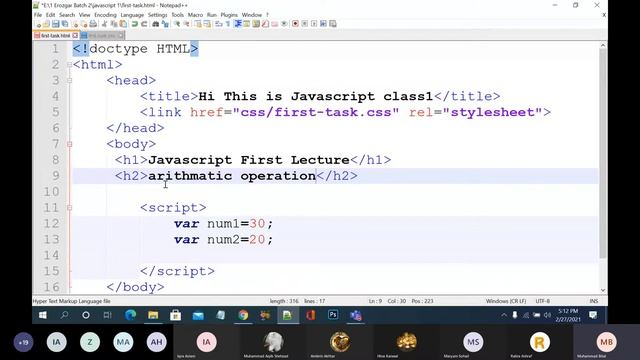Collapse the head tag fold on line 3
This screenshot has width=640, height=360.
pyautogui.click(x=69, y=80)
